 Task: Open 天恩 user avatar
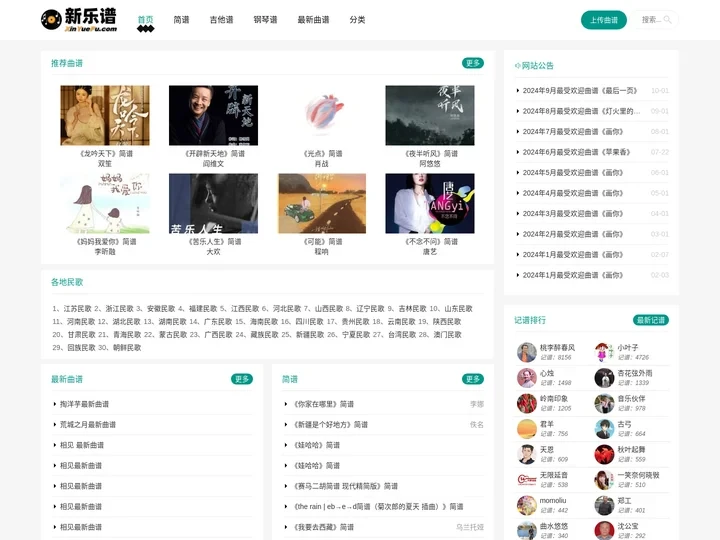(x=526, y=454)
